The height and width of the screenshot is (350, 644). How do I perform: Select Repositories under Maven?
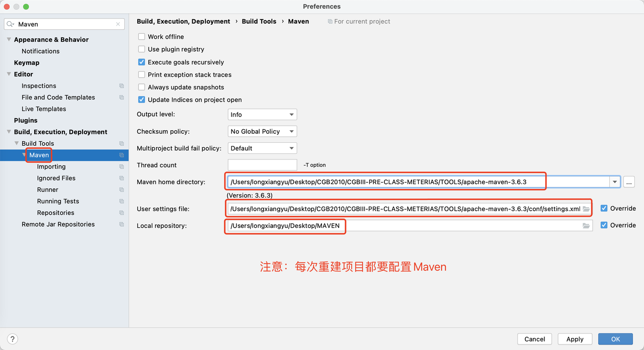pos(55,213)
